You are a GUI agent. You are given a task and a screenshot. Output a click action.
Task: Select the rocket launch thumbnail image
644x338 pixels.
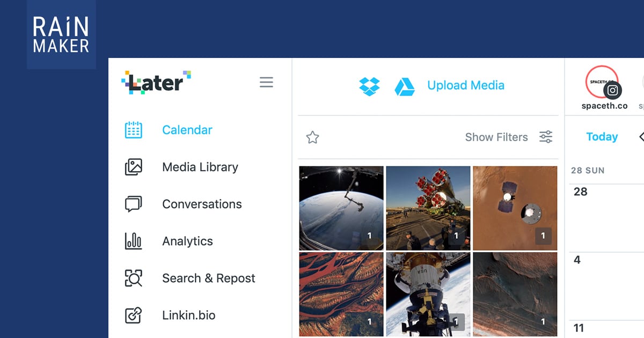coord(428,208)
